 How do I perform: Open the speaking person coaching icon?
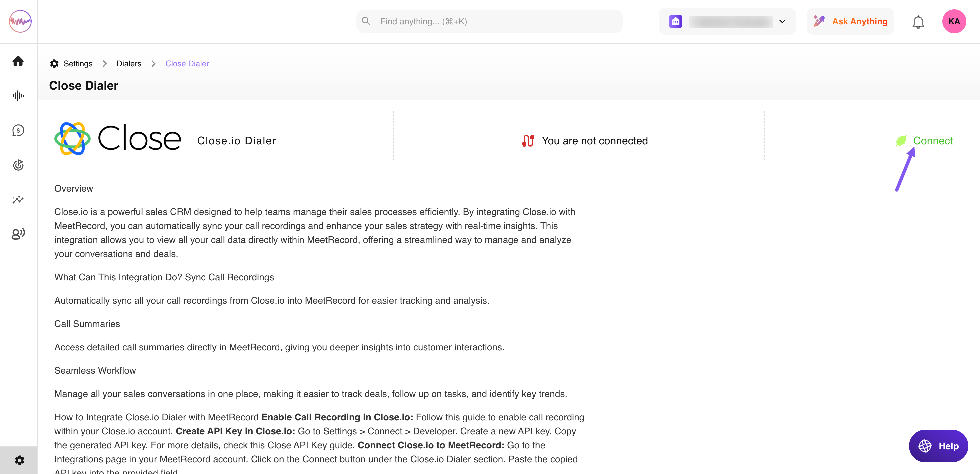(18, 234)
